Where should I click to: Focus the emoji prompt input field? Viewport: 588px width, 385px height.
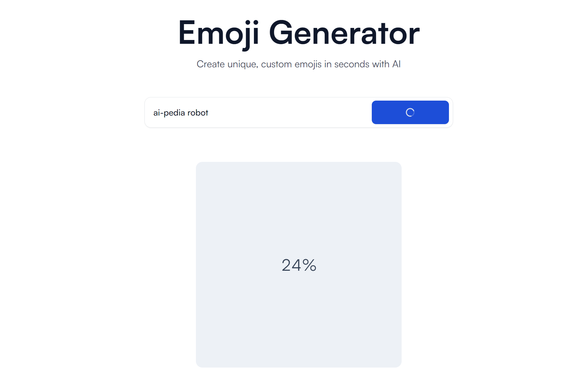(258, 112)
